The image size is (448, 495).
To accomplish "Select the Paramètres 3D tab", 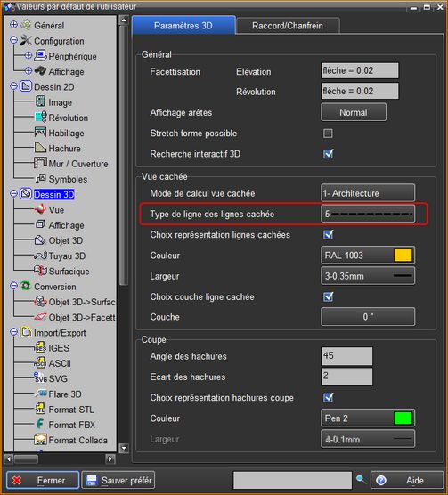I will (x=183, y=26).
